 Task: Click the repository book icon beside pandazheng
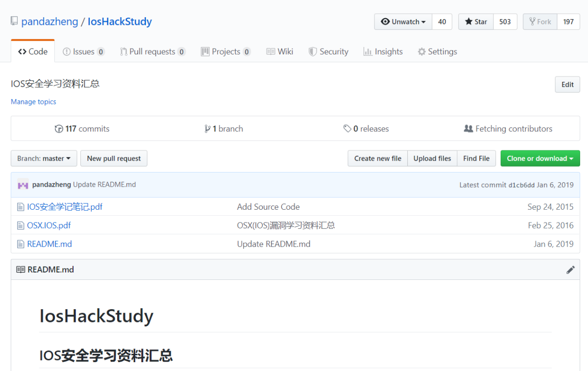point(14,22)
